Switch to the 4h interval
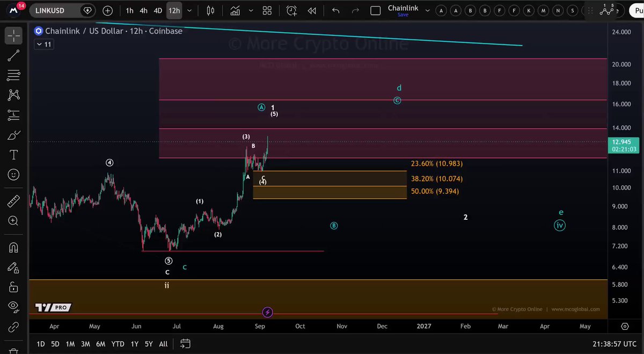 coord(143,10)
